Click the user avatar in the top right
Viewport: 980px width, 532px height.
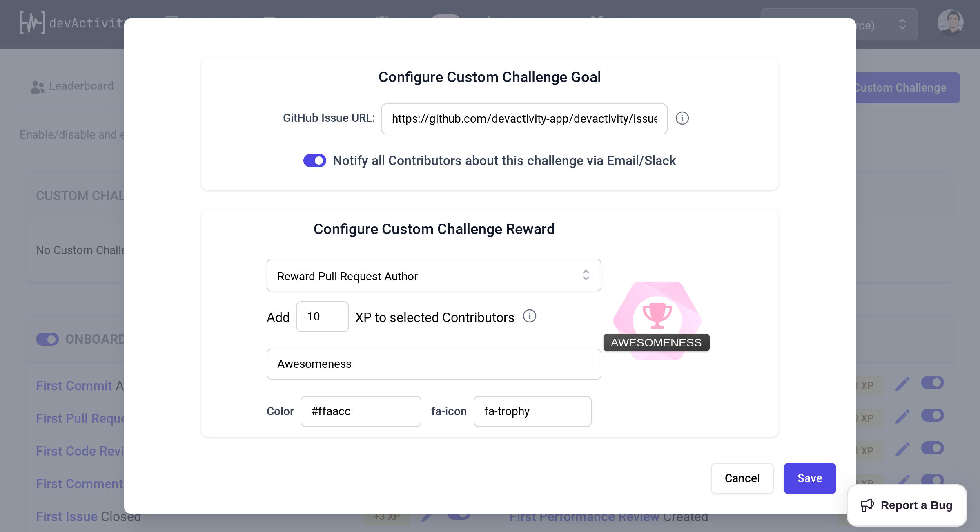(x=951, y=22)
